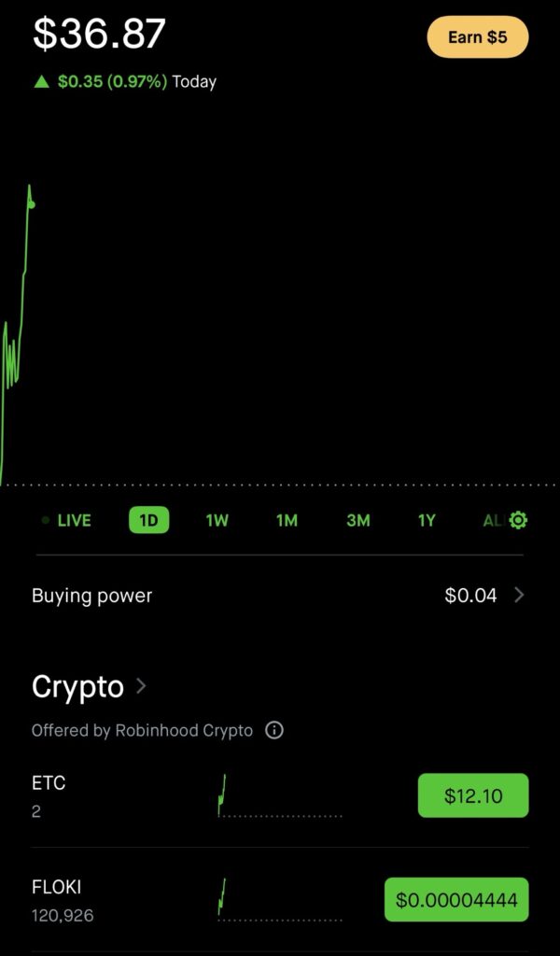Toggle the ETC $12.10 price button
This screenshot has width=560, height=956.
(473, 795)
